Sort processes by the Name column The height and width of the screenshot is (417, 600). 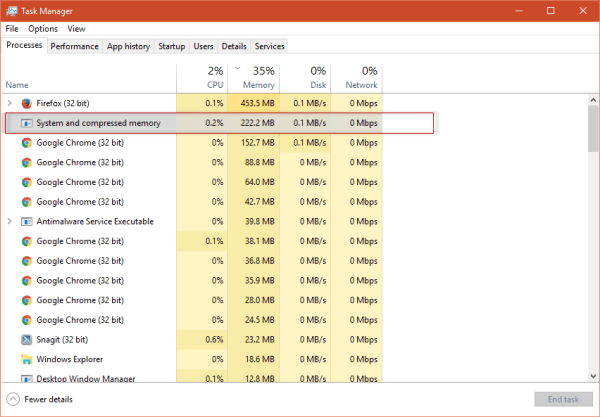[89, 78]
